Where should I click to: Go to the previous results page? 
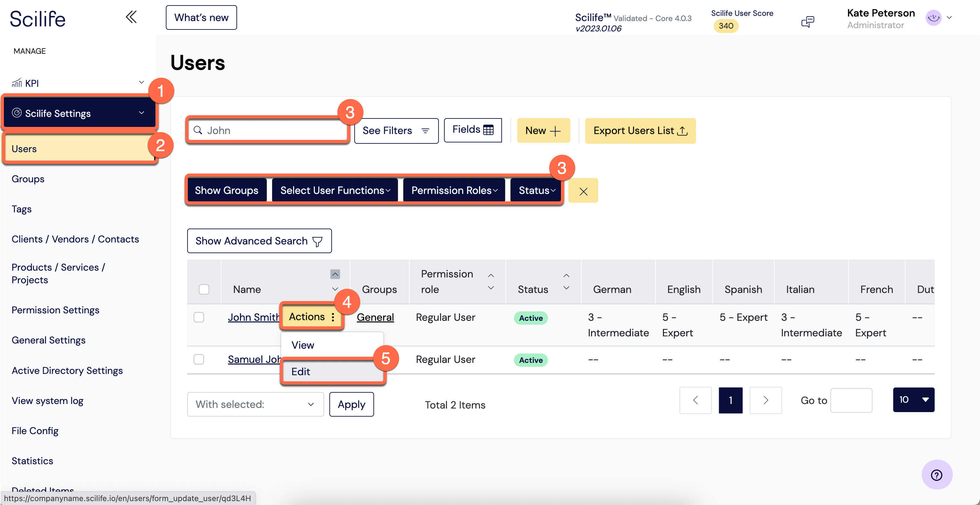tap(695, 400)
